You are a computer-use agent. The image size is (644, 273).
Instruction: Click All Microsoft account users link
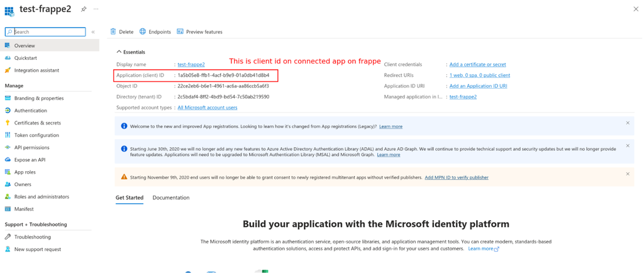pos(208,108)
